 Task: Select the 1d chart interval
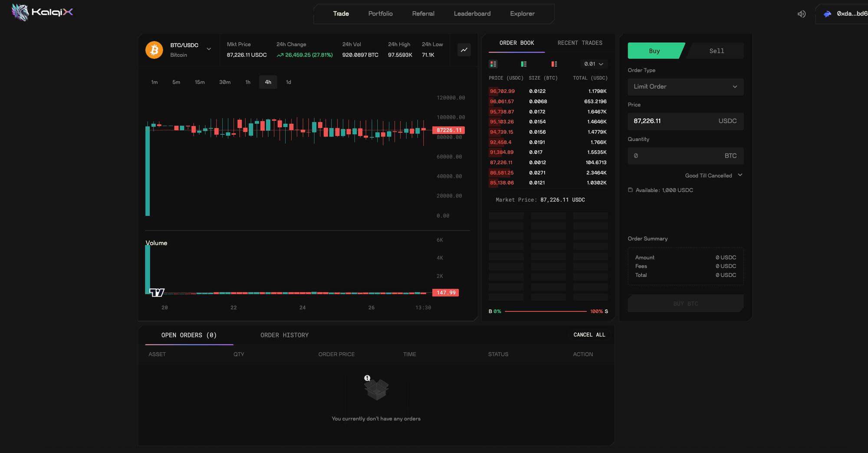point(288,82)
